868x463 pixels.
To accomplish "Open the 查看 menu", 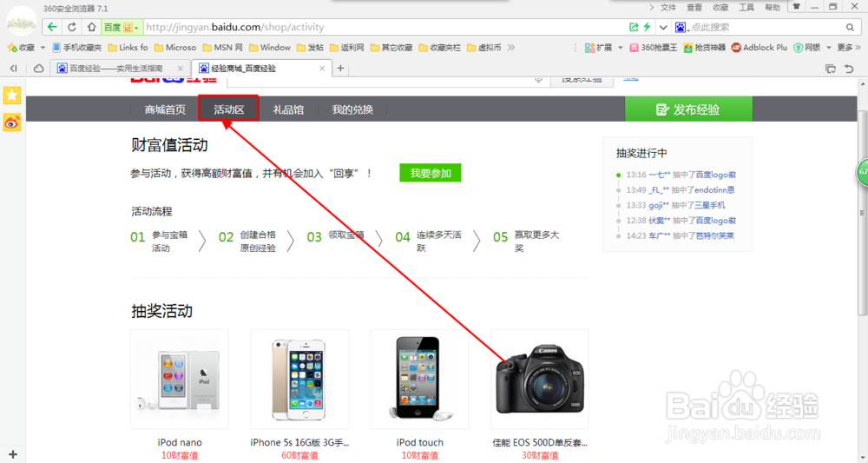I will 694,7.
